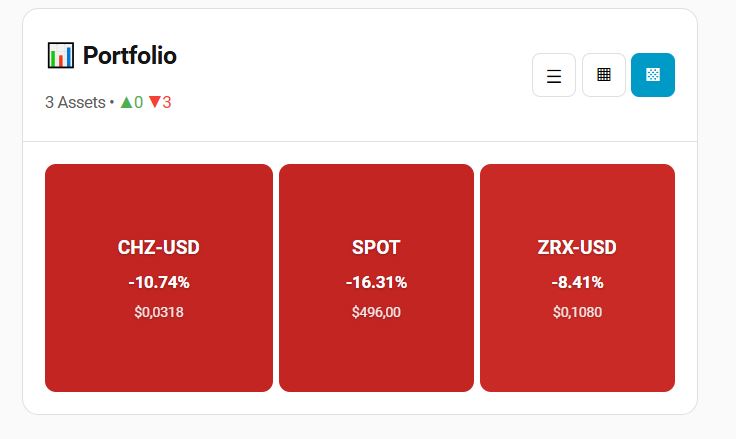The image size is (736, 439).
Task: Click the bar chart icon beside Portfolio
Action: pyautogui.click(x=60, y=55)
